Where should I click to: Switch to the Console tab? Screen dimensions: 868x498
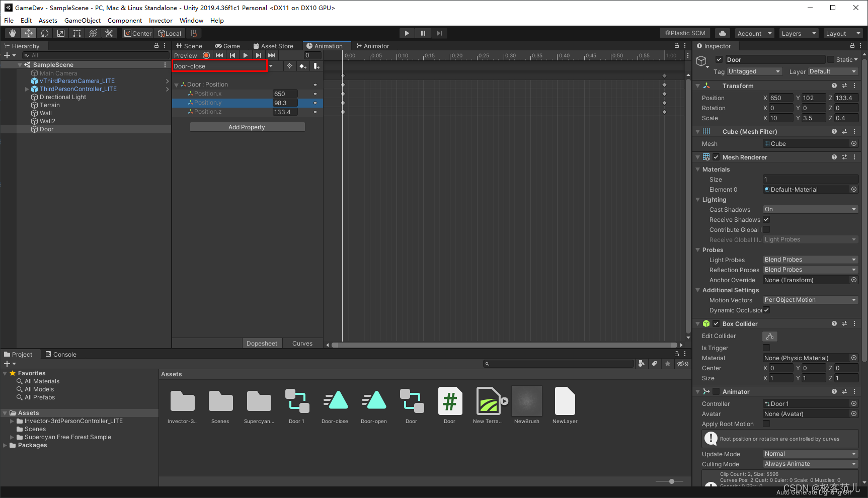pos(61,355)
